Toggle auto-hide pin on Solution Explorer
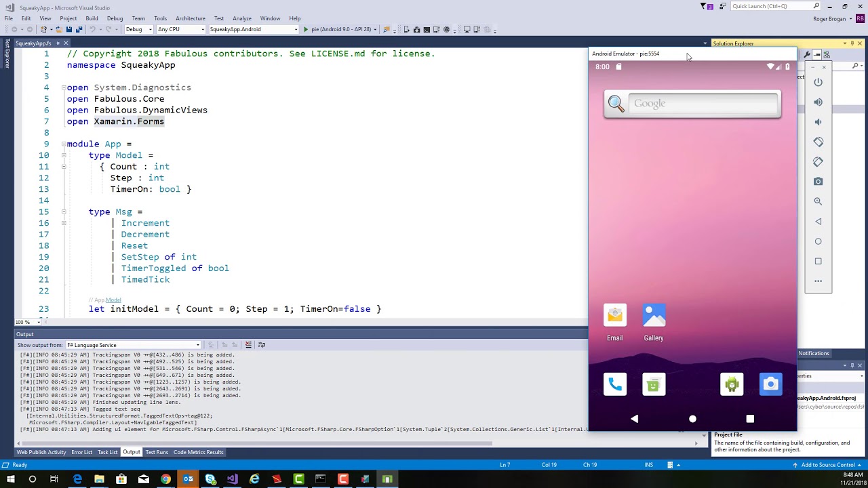 (x=852, y=43)
